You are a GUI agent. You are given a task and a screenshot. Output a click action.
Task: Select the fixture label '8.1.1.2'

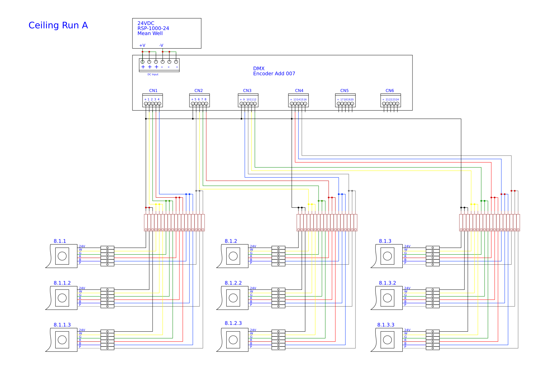click(x=62, y=283)
